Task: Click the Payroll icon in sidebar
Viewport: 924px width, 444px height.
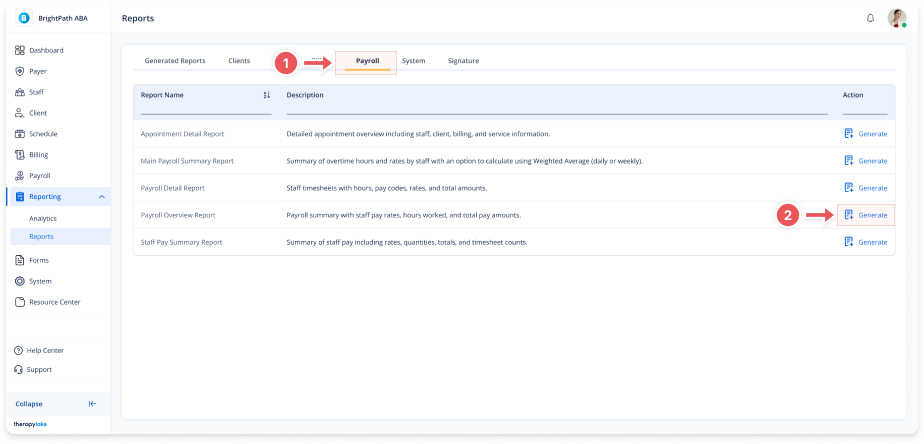Action: pyautogui.click(x=19, y=176)
